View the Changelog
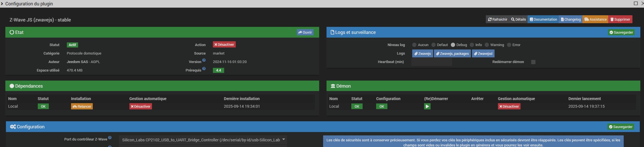Screen dimensions: 644x147 point(571,20)
